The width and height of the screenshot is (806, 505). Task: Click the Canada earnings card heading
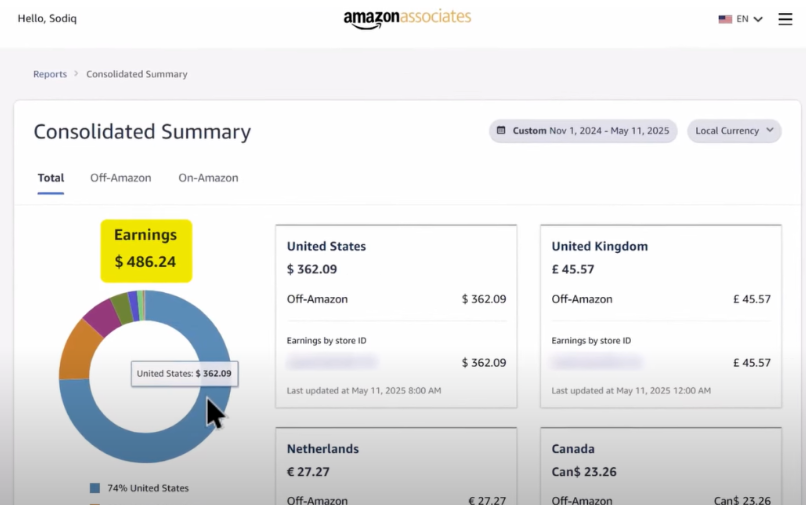573,449
